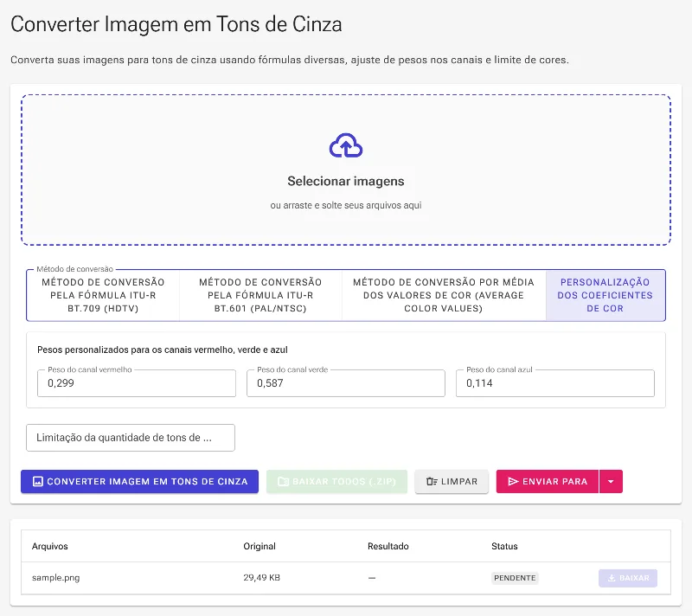
Task: Expand the Enviar Para dropdown arrow
Action: 611,481
